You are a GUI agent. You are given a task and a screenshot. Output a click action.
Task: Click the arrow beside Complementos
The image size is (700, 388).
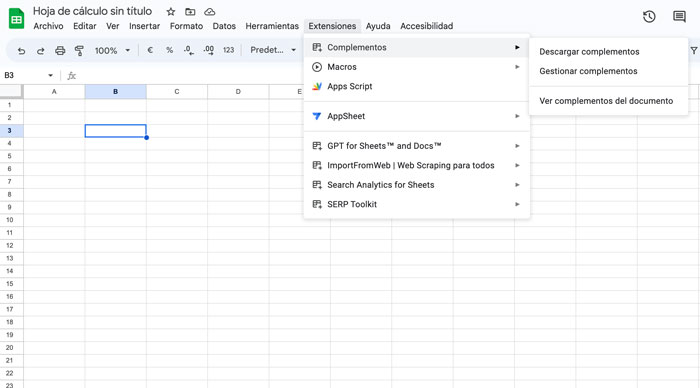pos(517,47)
